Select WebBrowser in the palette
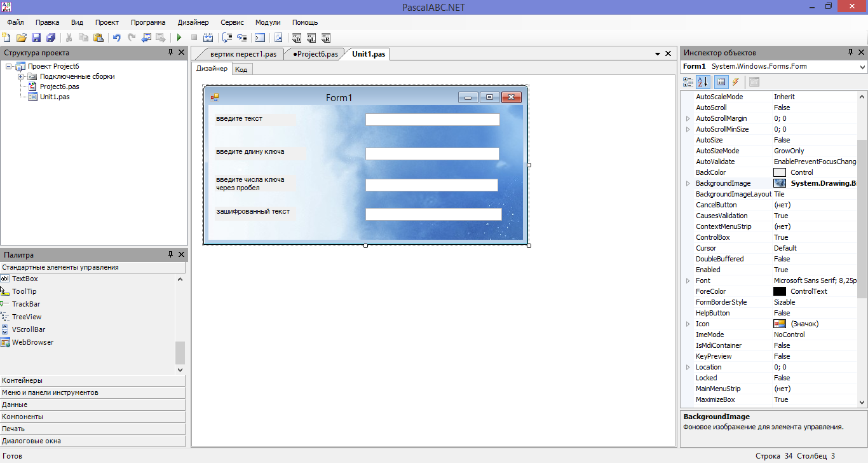The image size is (868, 463). [32, 342]
